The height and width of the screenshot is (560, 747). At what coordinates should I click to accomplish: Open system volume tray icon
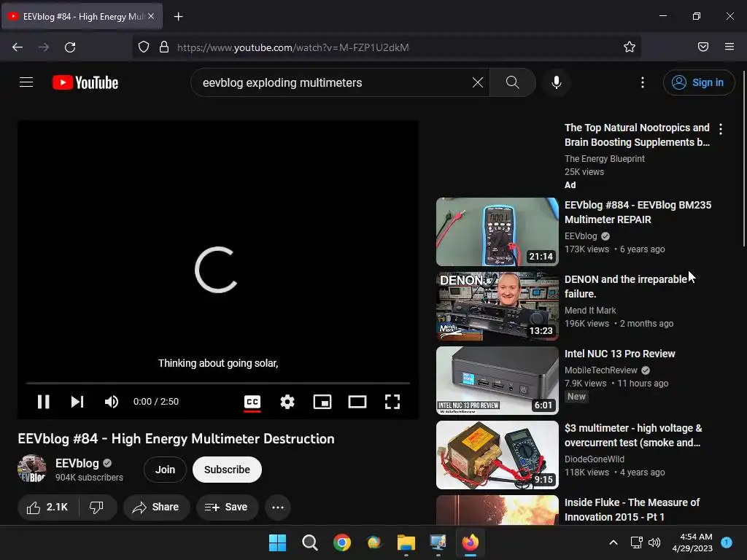point(654,542)
